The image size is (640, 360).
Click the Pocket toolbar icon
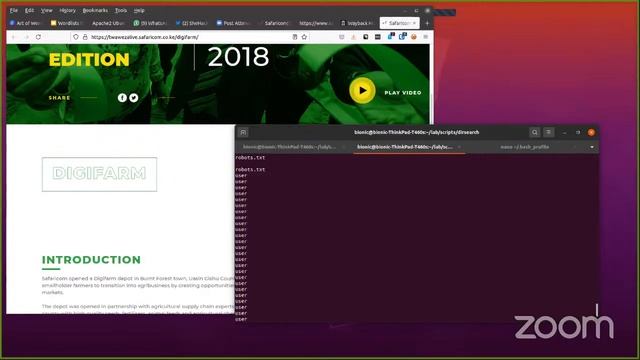342,37
